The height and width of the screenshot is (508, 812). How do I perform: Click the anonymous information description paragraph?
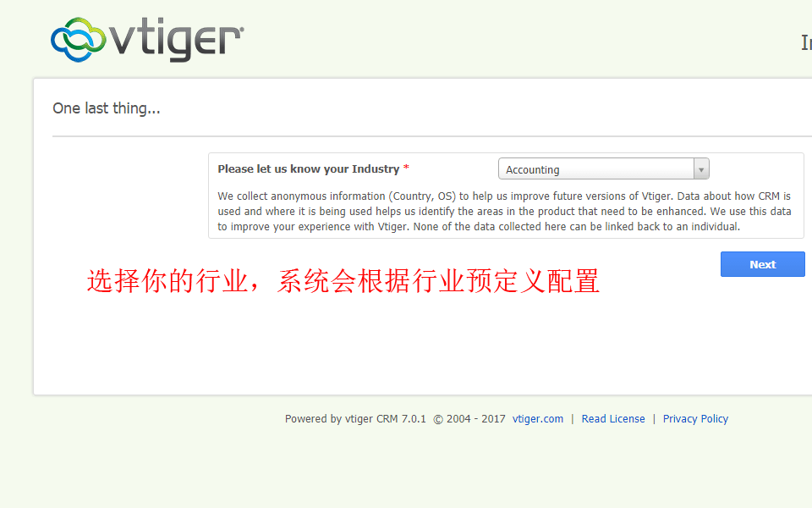[504, 212]
